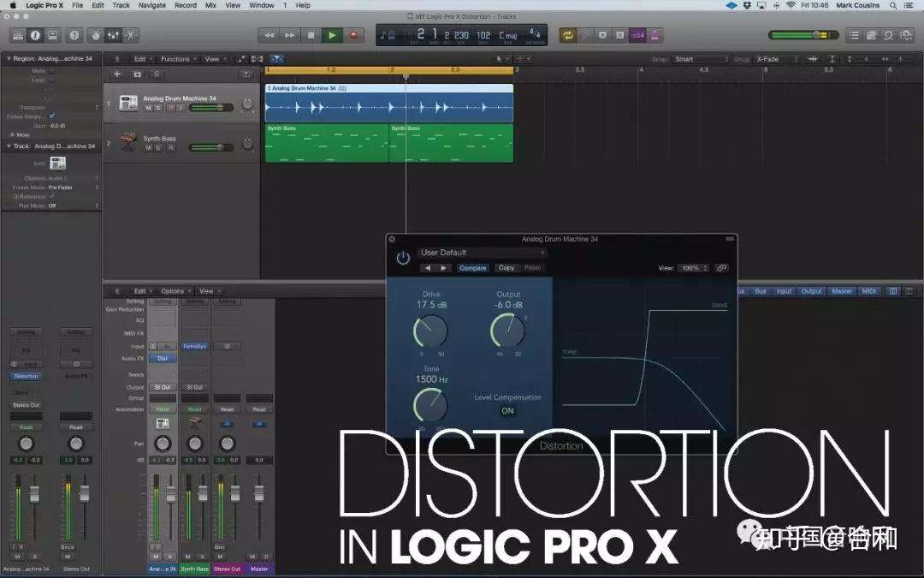Open the Record menu
This screenshot has height=578, width=924.
click(186, 5)
